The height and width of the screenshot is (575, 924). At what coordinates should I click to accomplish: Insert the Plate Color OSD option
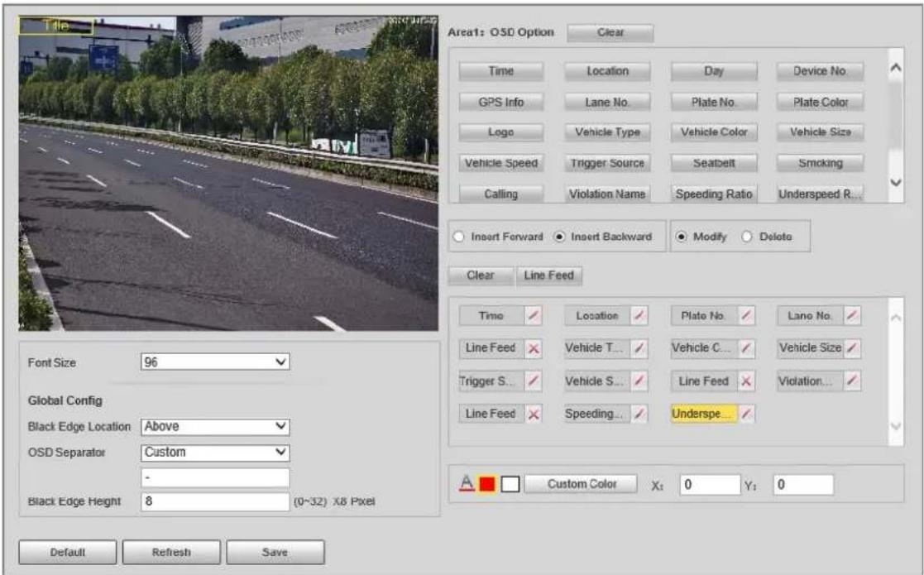(x=821, y=102)
